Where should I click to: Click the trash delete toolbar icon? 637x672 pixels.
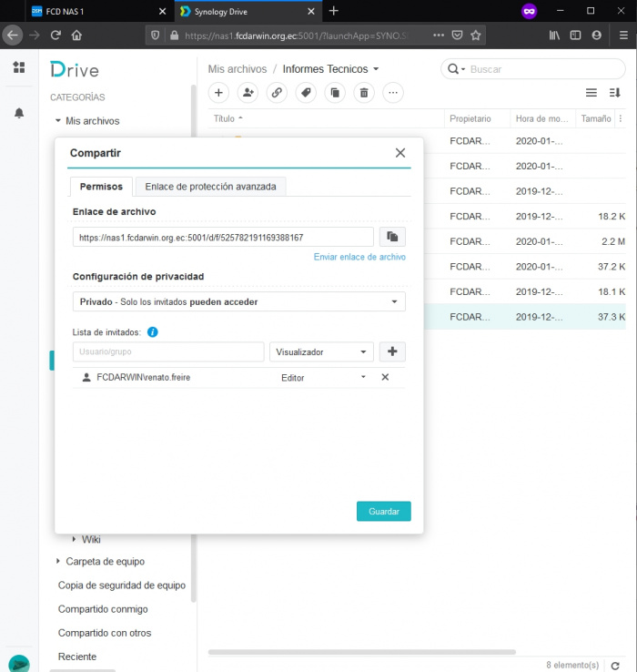coord(364,93)
